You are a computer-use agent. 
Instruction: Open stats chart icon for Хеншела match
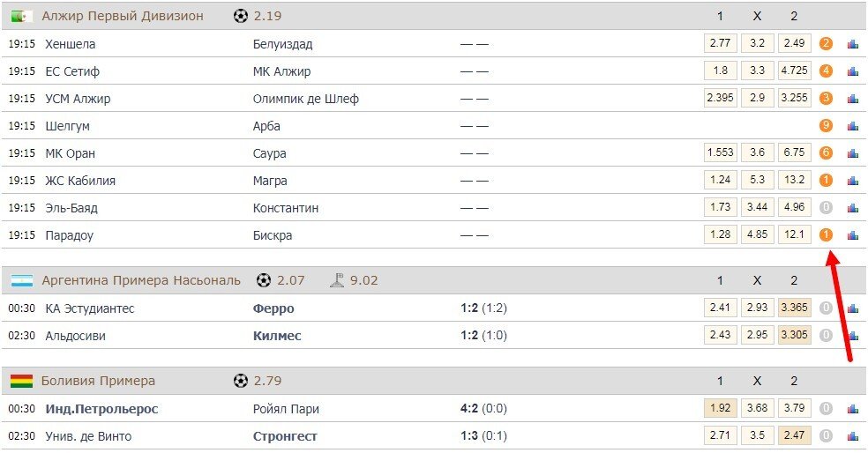(x=852, y=44)
